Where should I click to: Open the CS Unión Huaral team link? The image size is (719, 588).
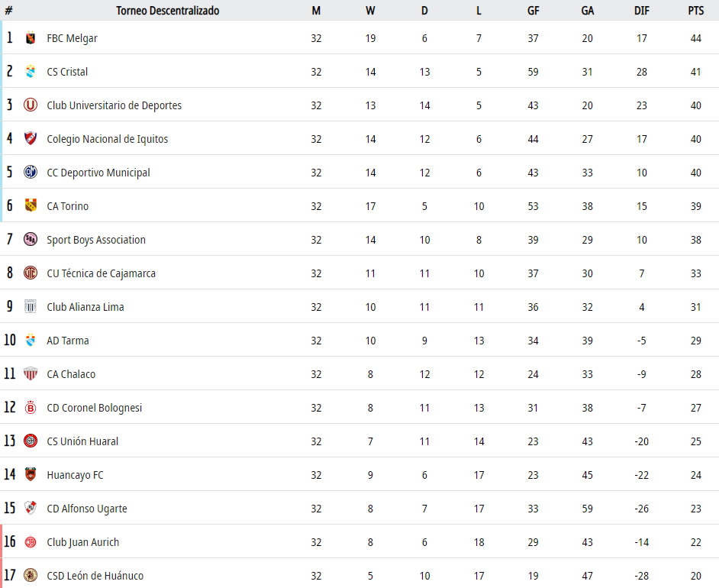click(x=82, y=441)
